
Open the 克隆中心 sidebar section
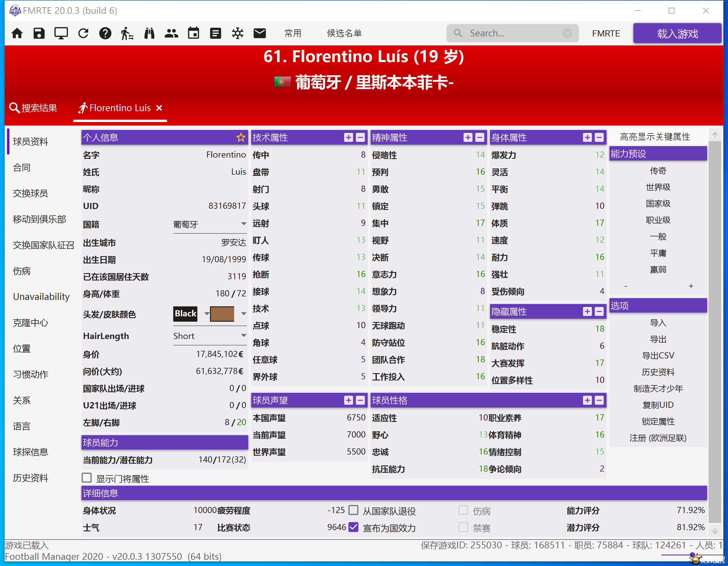[30, 323]
